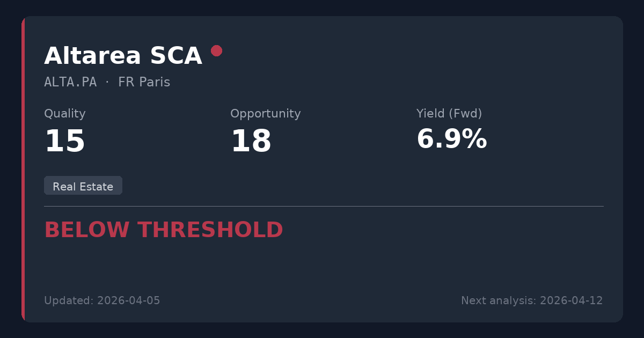Click the red status dot beside Altarea SCA
Screen dimensions: 644x338
click(216, 51)
